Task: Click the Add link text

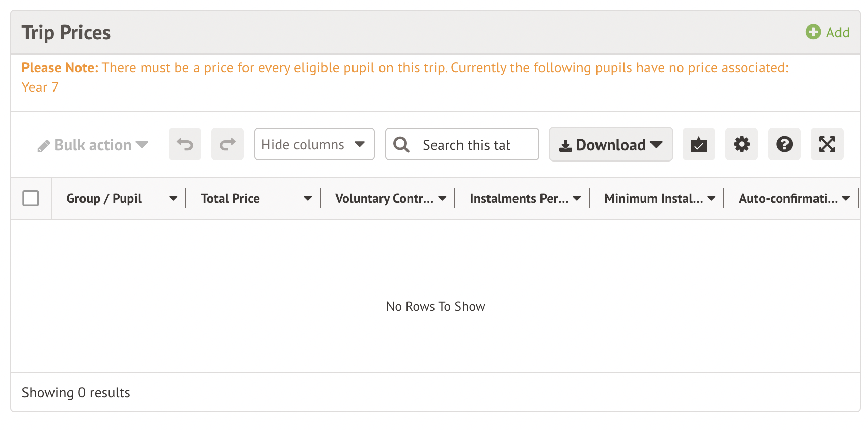Action: point(837,33)
